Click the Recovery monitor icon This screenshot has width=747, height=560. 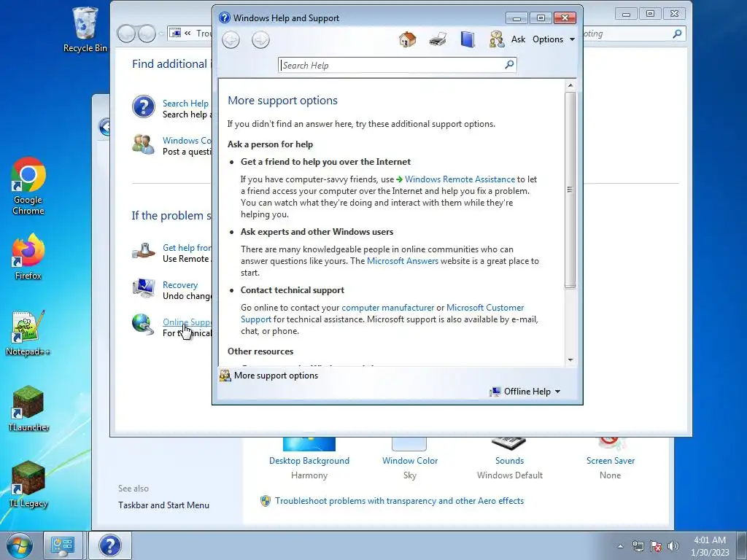click(x=144, y=288)
